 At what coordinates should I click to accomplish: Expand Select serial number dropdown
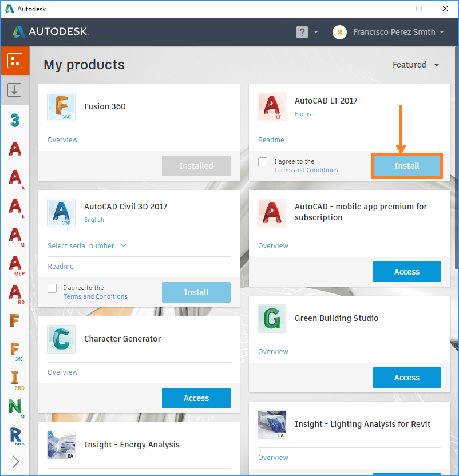86,245
